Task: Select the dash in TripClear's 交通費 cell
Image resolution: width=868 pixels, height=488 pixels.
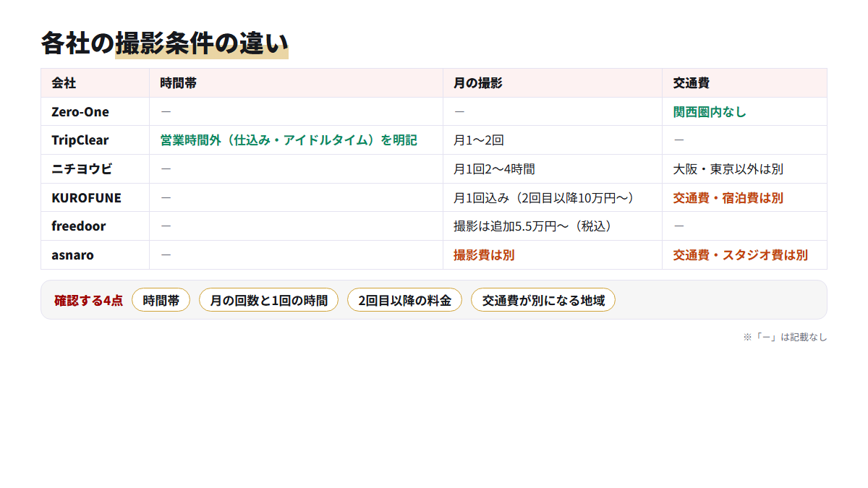Action: (679, 140)
